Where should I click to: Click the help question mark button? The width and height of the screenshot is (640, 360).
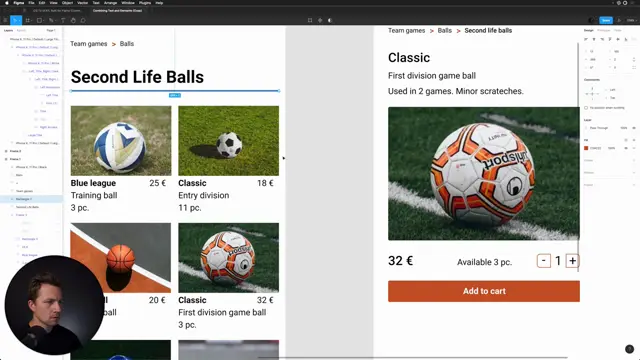pyautogui.click(x=629, y=349)
